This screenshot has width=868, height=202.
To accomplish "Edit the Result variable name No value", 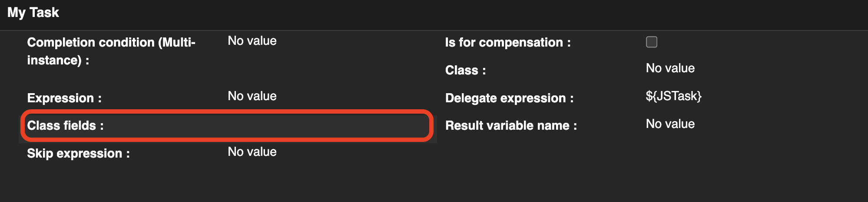I will (670, 124).
